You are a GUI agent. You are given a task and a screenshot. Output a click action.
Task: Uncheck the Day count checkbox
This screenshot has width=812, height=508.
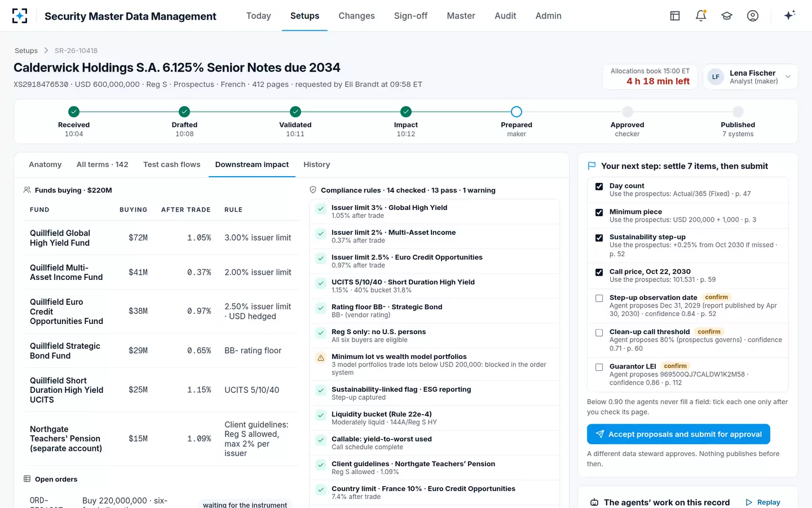pyautogui.click(x=599, y=186)
